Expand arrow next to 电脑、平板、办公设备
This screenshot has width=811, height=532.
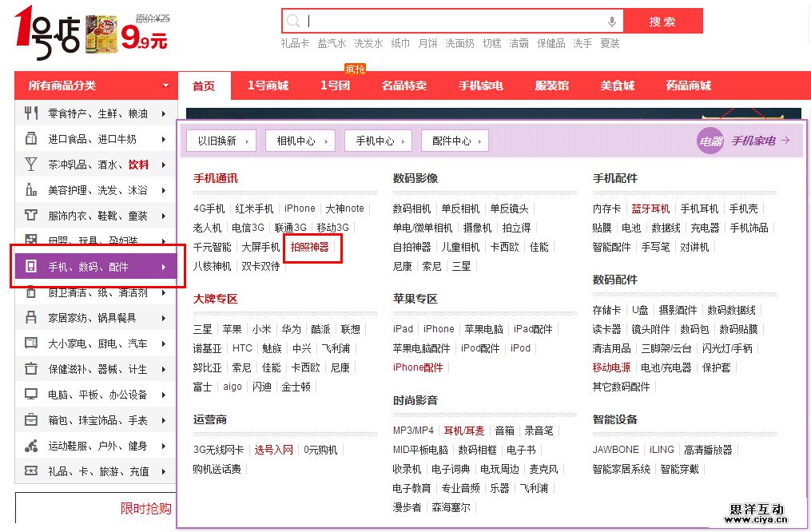pyautogui.click(x=164, y=395)
